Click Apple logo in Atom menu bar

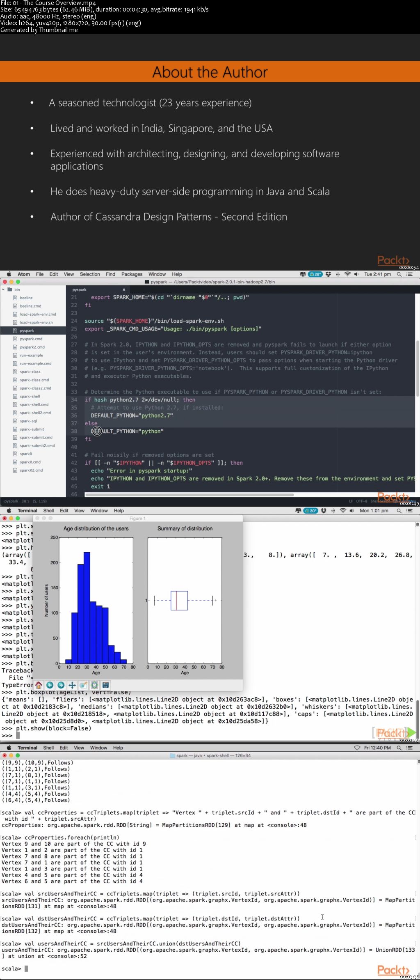tap(9, 274)
